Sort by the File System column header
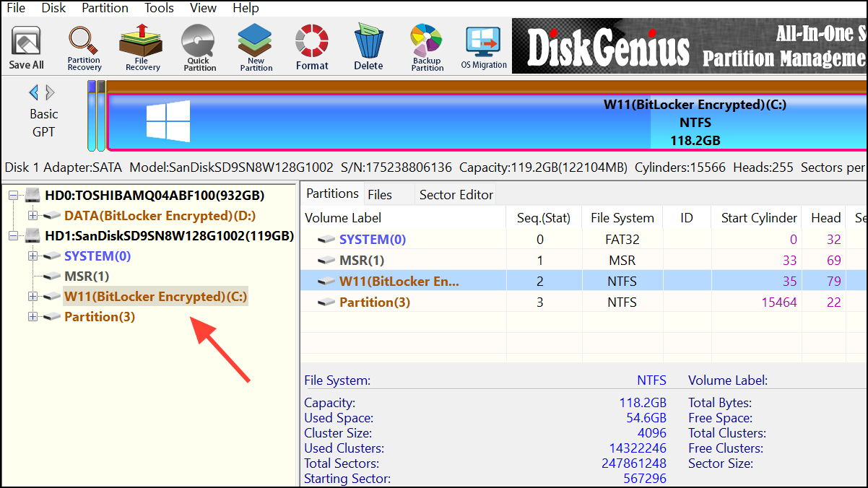This screenshot has width=868, height=488. click(622, 218)
